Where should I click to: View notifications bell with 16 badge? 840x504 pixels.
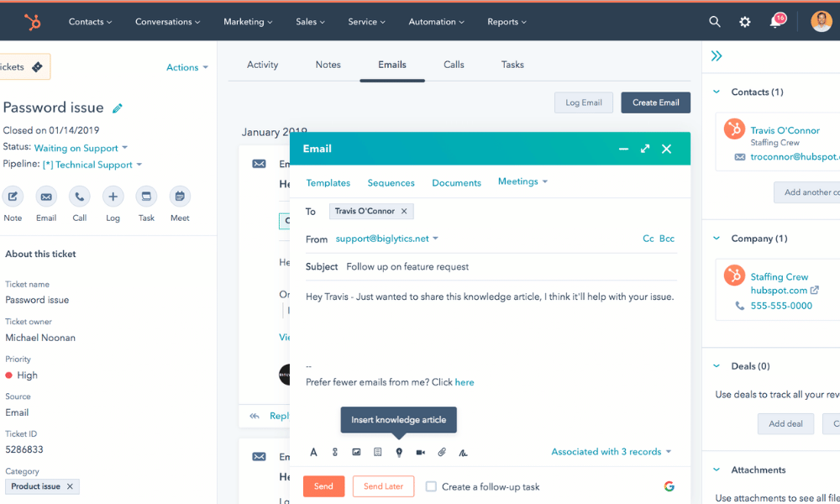pyautogui.click(x=776, y=21)
